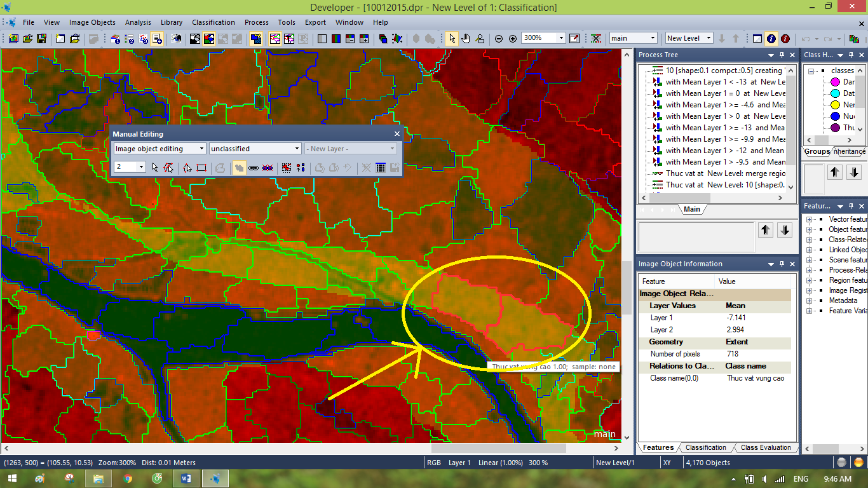Click the magenta class color circle

pos(835,82)
